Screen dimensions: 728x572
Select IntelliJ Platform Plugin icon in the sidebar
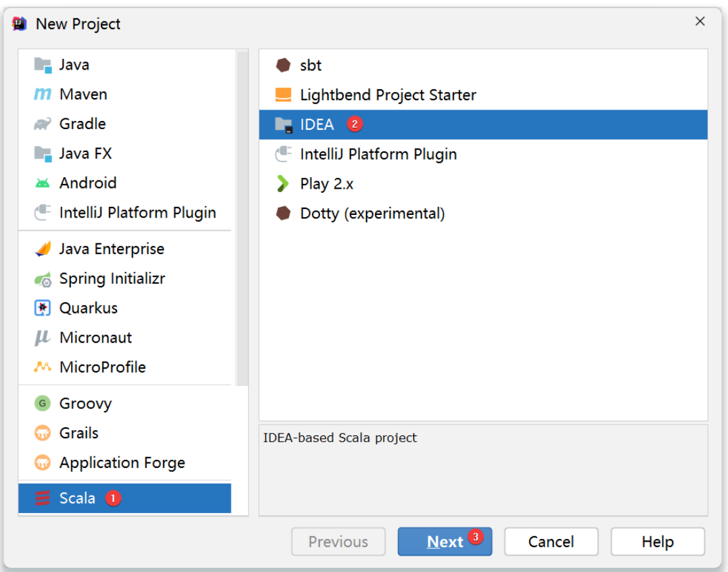(43, 212)
